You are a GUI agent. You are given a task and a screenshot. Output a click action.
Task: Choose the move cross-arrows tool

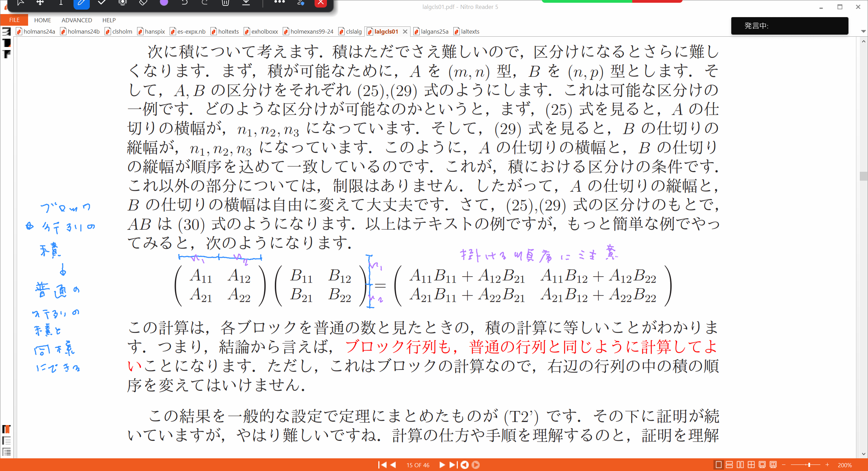(x=40, y=3)
